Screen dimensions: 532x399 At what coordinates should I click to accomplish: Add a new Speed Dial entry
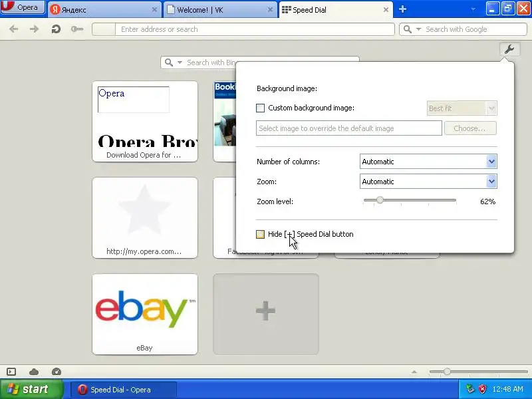click(266, 314)
